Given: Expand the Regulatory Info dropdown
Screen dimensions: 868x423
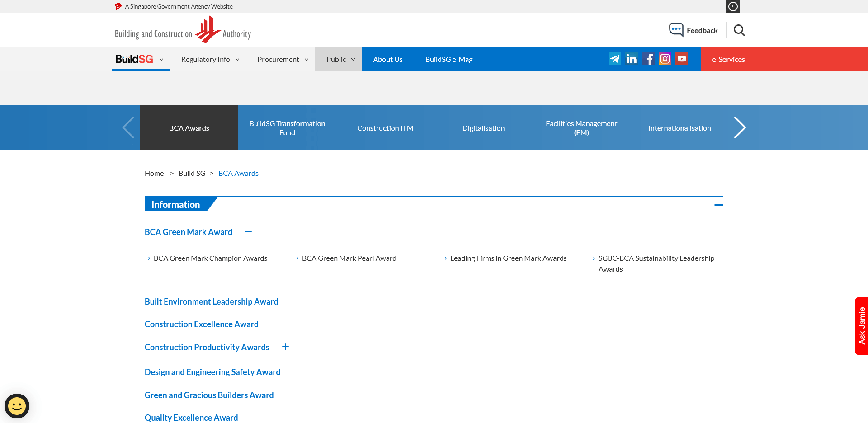Looking at the screenshot, I should (210, 59).
